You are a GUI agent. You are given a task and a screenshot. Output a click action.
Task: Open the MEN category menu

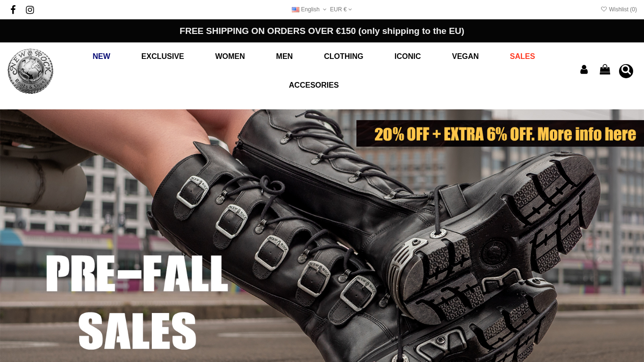pyautogui.click(x=284, y=57)
